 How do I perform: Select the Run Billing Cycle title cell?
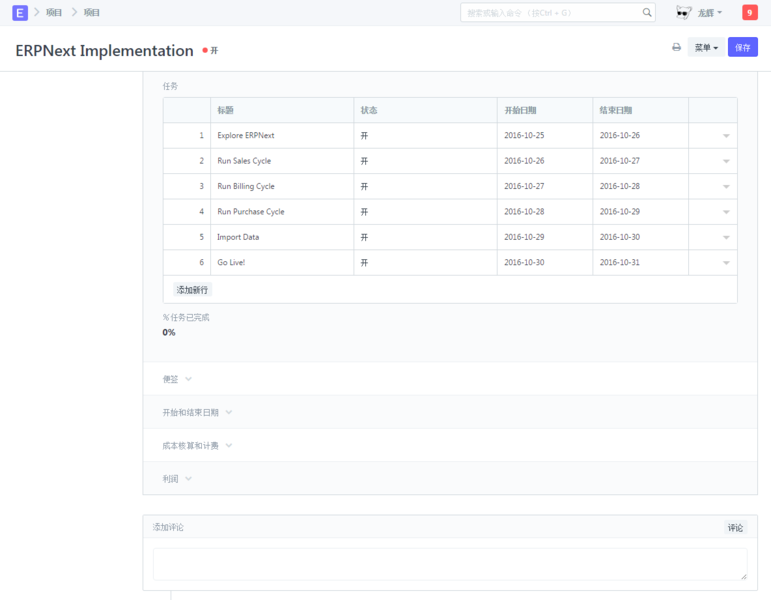(282, 186)
